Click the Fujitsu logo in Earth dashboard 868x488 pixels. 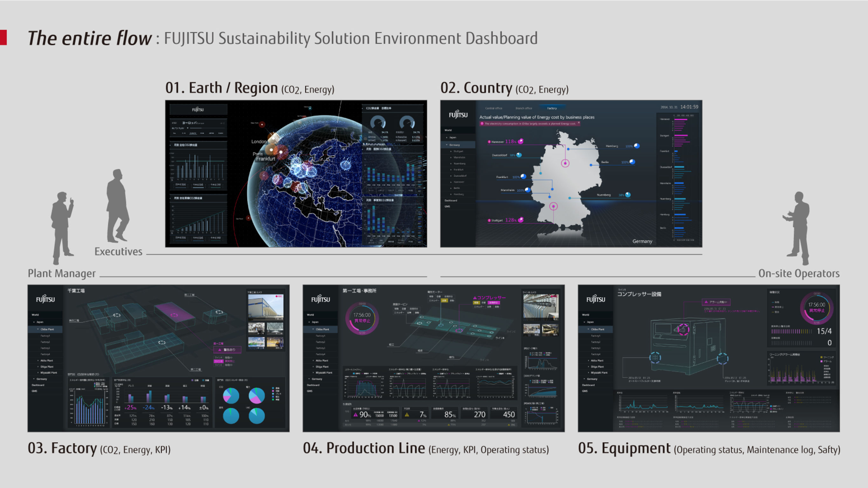pyautogui.click(x=198, y=110)
